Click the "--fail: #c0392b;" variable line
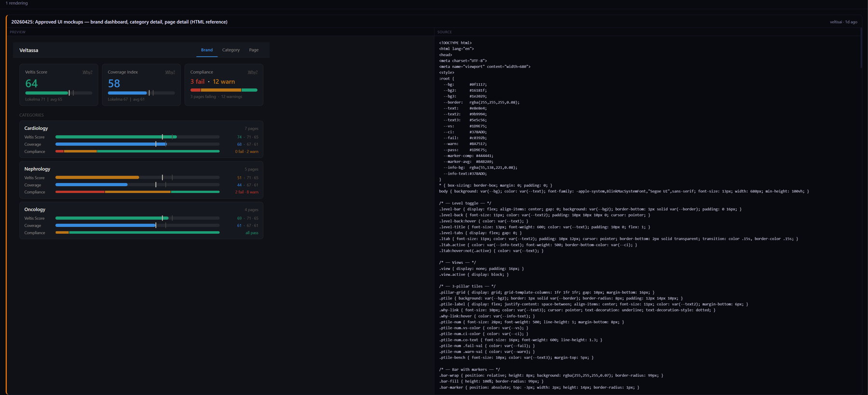The height and width of the screenshot is (395, 868). (465, 138)
